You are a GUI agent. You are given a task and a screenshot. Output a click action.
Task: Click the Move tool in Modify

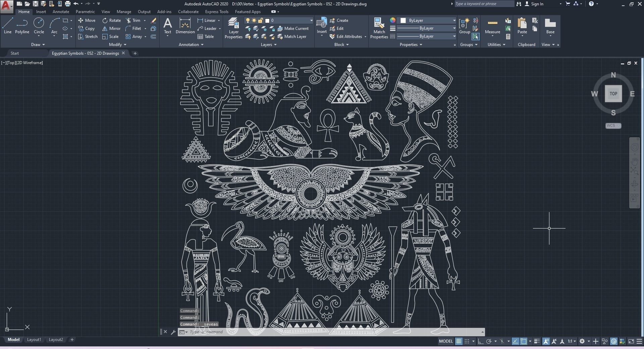pos(87,20)
